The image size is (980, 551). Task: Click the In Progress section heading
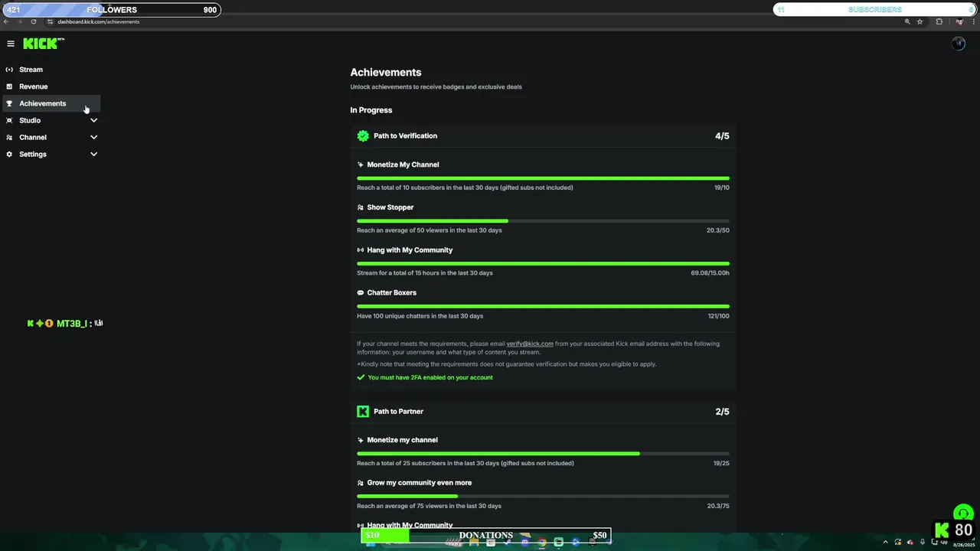pyautogui.click(x=371, y=110)
